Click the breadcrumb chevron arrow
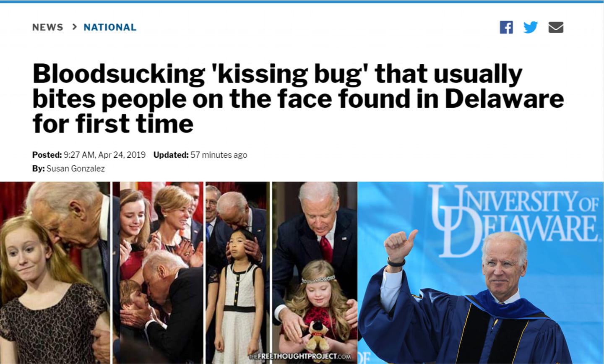Screen dimensions: 604x364 tap(75, 27)
